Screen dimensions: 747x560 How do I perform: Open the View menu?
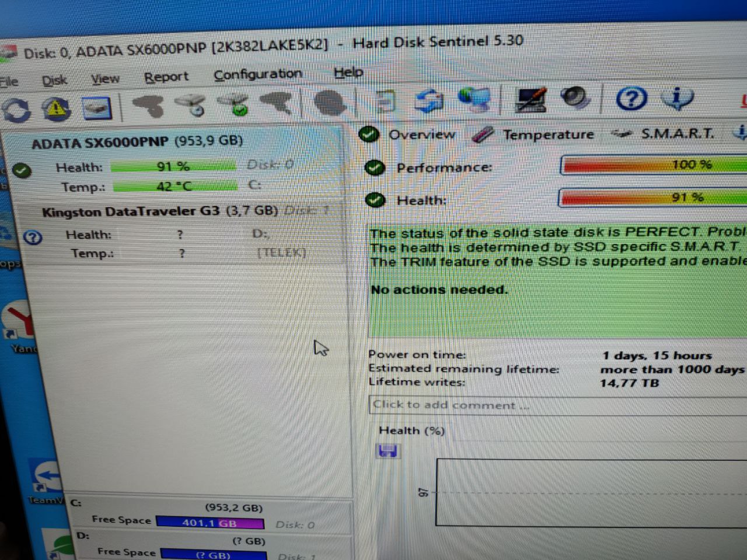[x=105, y=78]
